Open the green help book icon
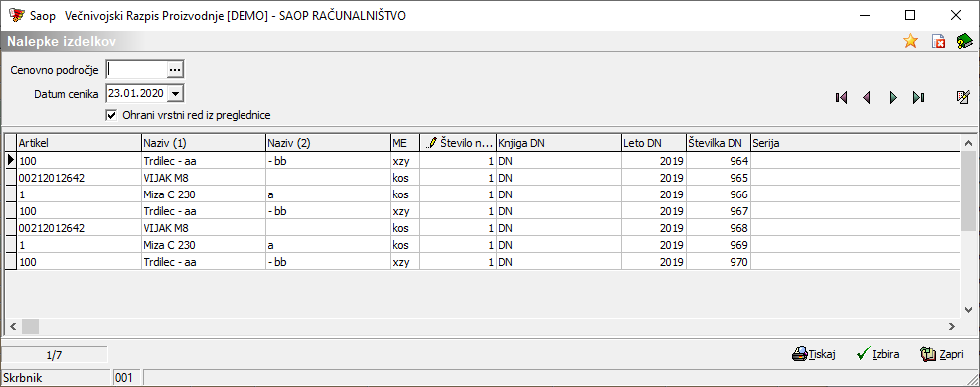Image resolution: width=980 pixels, height=387 pixels. click(x=964, y=42)
